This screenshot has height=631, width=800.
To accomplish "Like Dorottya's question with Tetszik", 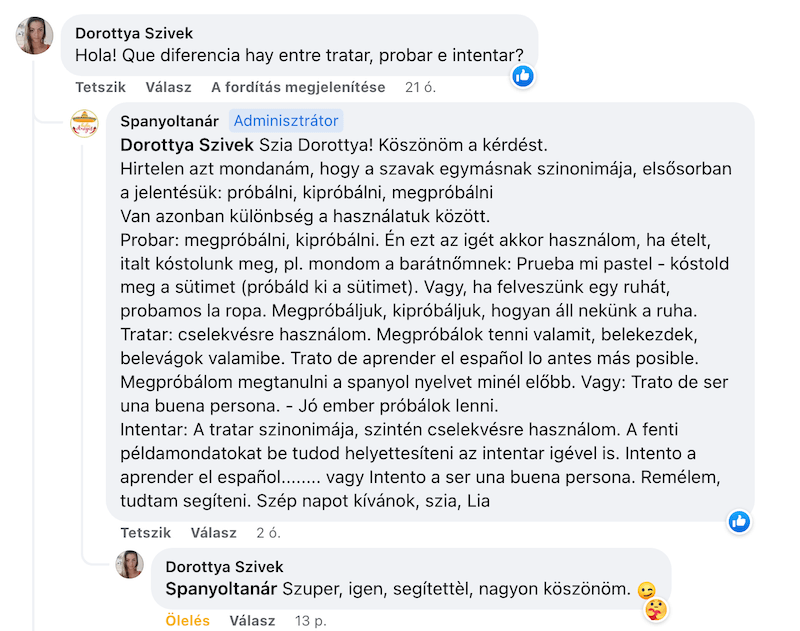I will click(101, 87).
